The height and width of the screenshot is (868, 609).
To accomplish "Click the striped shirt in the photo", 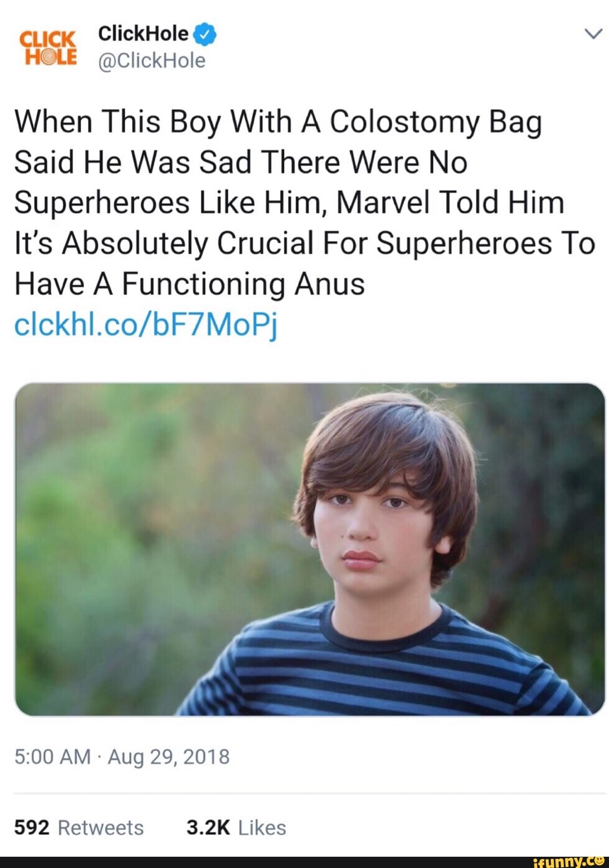I will click(383, 671).
